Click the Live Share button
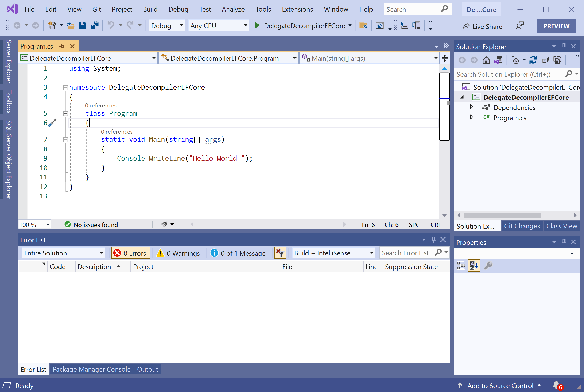The width and height of the screenshot is (584, 392). point(482,26)
